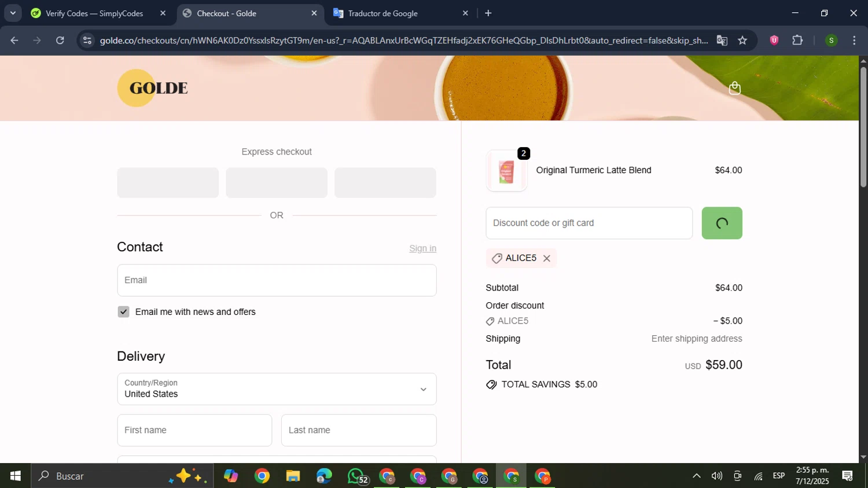Image resolution: width=868 pixels, height=488 pixels.
Task: Open the tab search dropdown arrow
Action: point(13,13)
